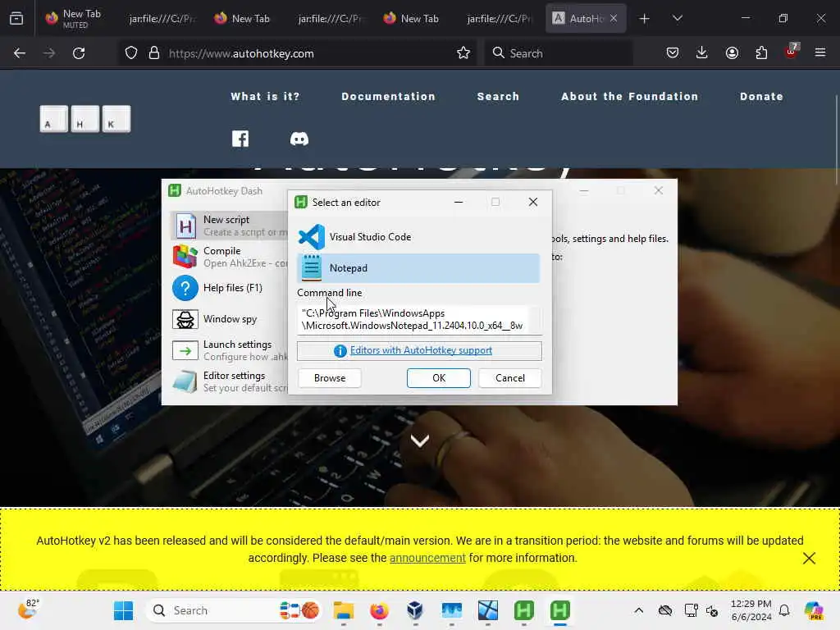Open the Windows Start menu
Image resolution: width=840 pixels, height=630 pixels.
click(123, 610)
